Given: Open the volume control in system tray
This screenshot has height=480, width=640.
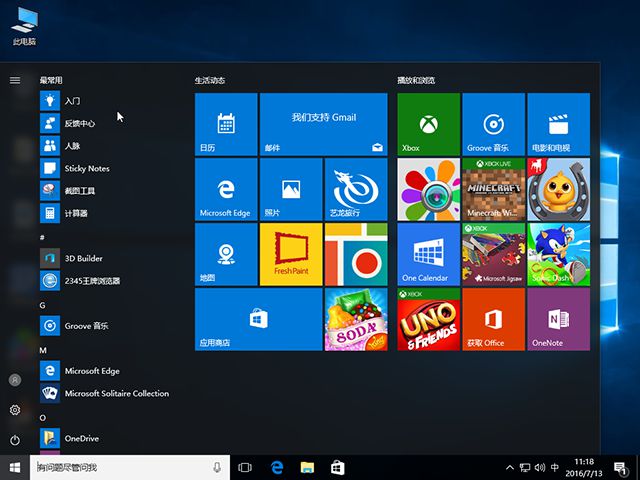Looking at the screenshot, I should (x=540, y=468).
